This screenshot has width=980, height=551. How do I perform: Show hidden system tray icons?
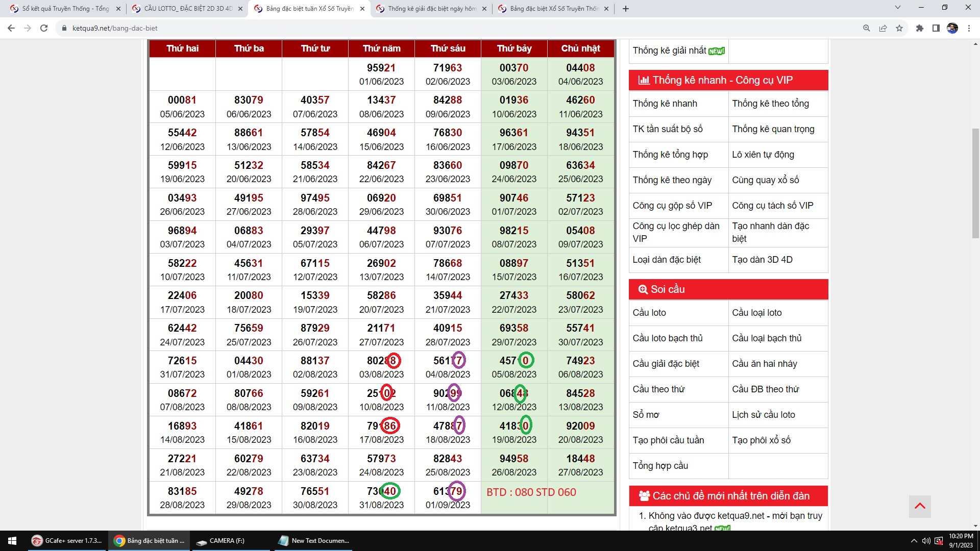pos(914,541)
